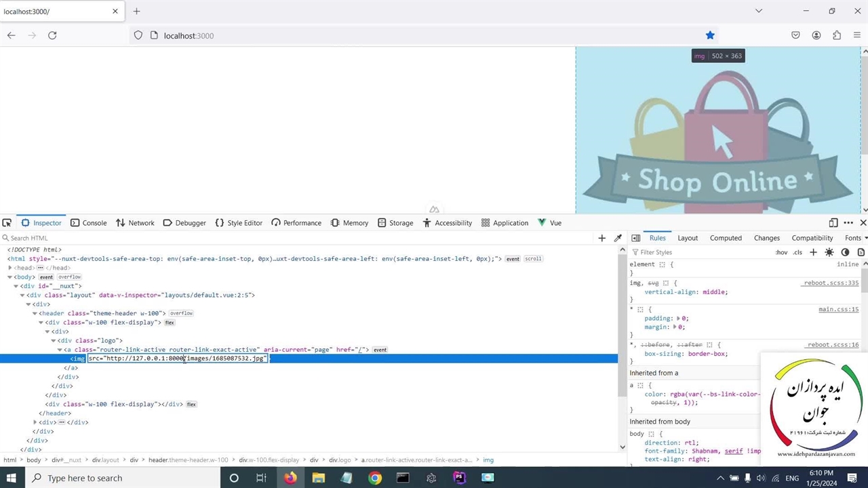Screen dimensions: 868x488
Task: Toggle light color scheme simulation
Action: click(x=829, y=252)
